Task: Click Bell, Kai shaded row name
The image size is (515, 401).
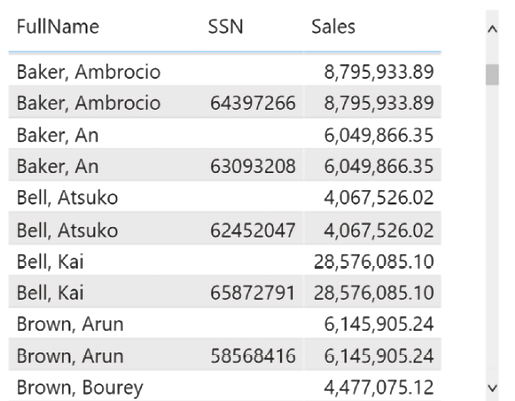Action: [x=50, y=293]
